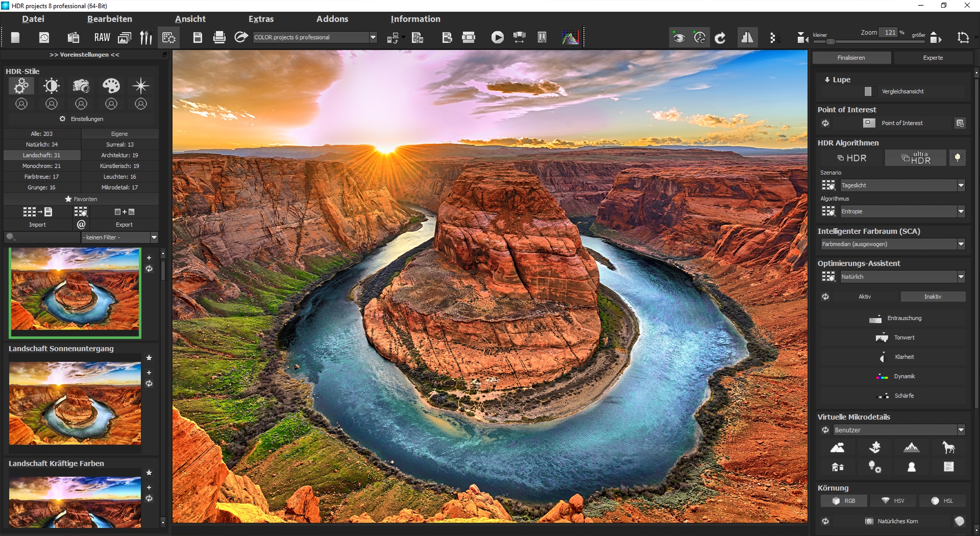Expand the Algorithmus Entropie dropdown
The image size is (980, 536).
[x=960, y=211]
